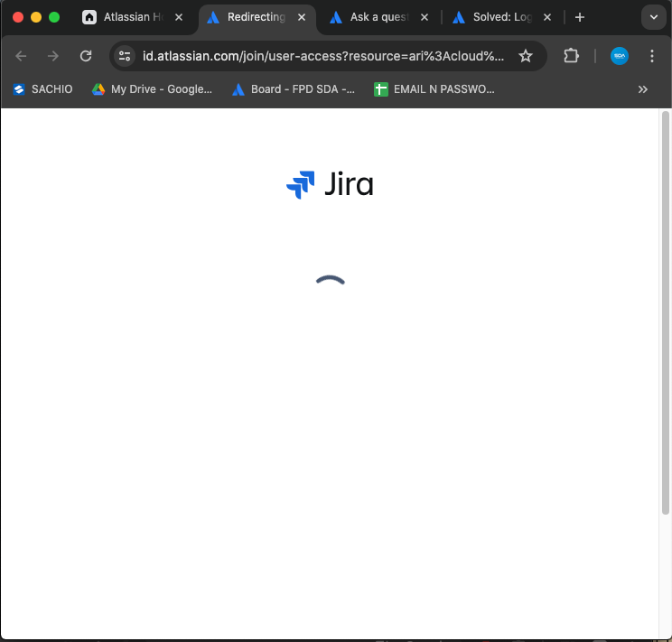Open the My Drive - Google bookmark
This screenshot has height=642, width=672.
pyautogui.click(x=152, y=89)
